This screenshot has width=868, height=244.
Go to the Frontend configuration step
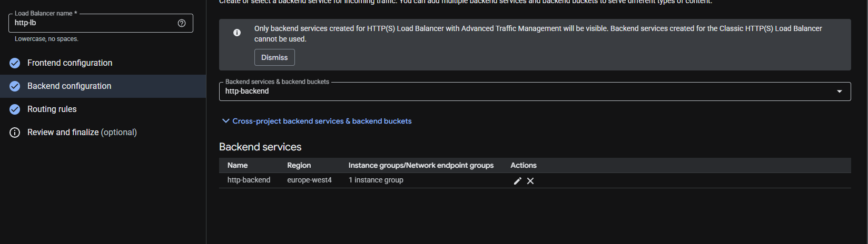(70, 63)
